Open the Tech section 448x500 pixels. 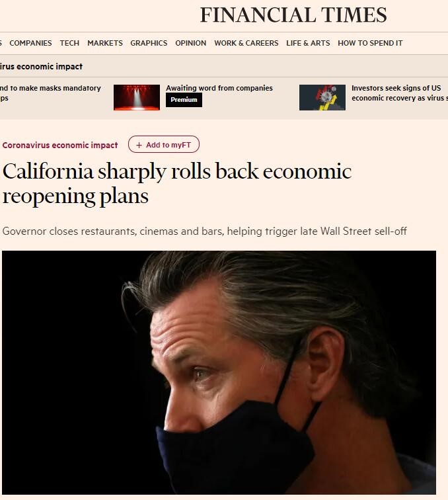pyautogui.click(x=69, y=43)
